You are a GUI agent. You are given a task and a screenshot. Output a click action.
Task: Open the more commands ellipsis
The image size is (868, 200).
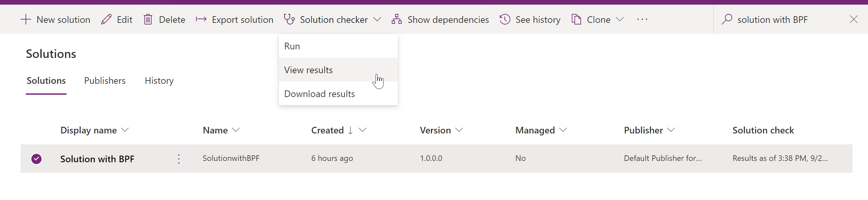click(x=642, y=19)
